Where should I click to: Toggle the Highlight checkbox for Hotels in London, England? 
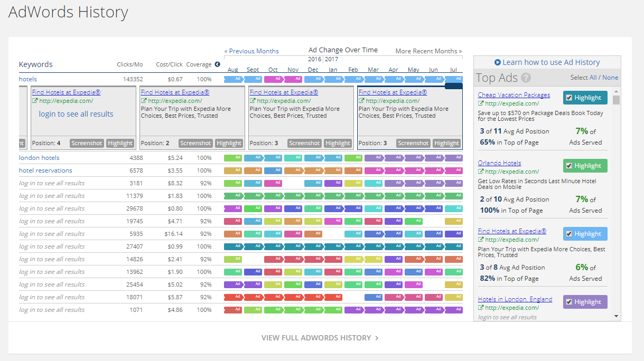pos(569,302)
